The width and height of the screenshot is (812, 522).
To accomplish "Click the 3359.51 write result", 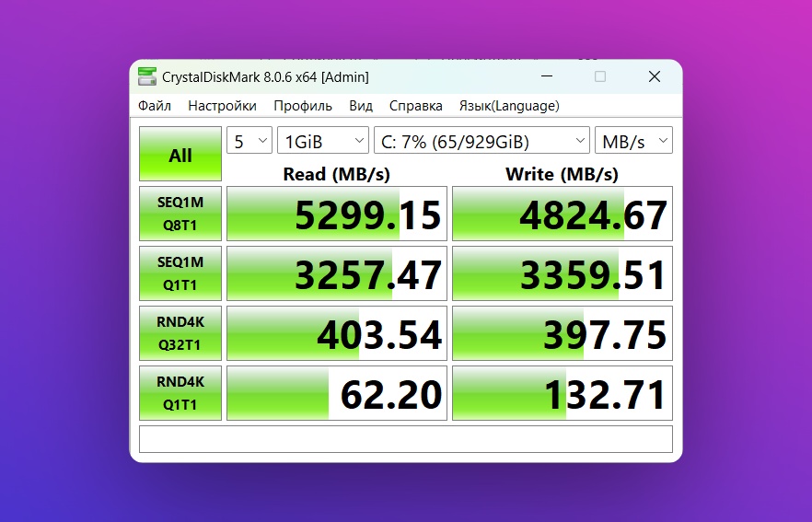I will click(x=563, y=273).
